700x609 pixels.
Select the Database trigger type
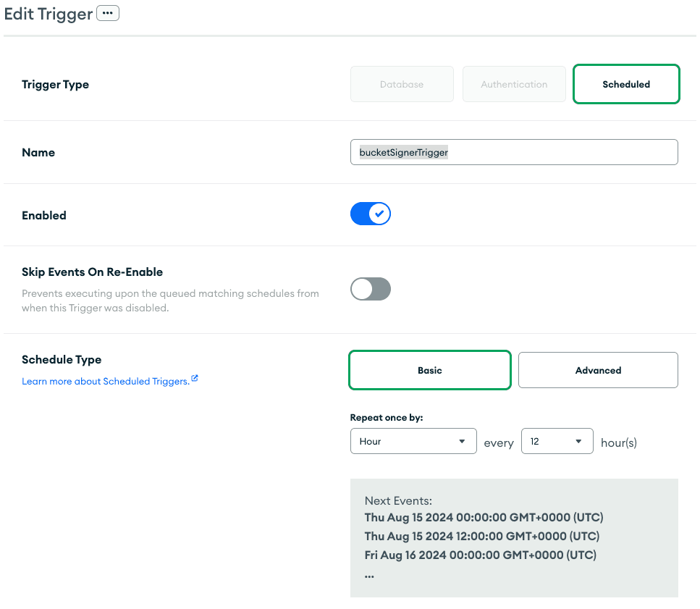(402, 85)
